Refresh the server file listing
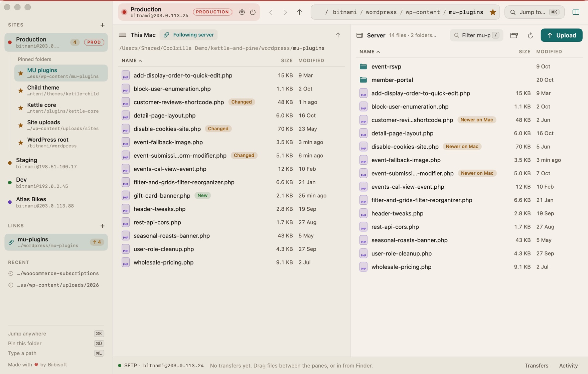Image resolution: width=588 pixels, height=374 pixels. click(x=530, y=35)
